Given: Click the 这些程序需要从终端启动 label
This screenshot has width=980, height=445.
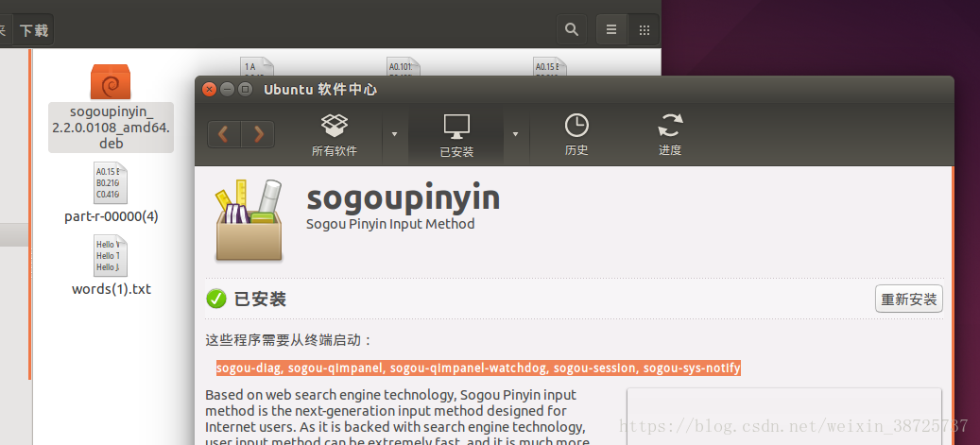Looking at the screenshot, I should tap(289, 341).
